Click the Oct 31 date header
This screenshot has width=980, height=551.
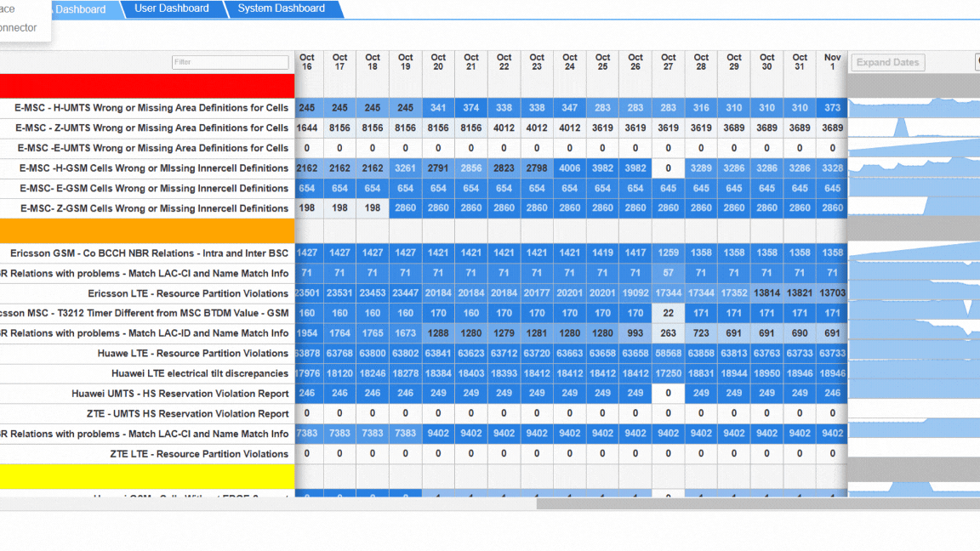coord(800,62)
